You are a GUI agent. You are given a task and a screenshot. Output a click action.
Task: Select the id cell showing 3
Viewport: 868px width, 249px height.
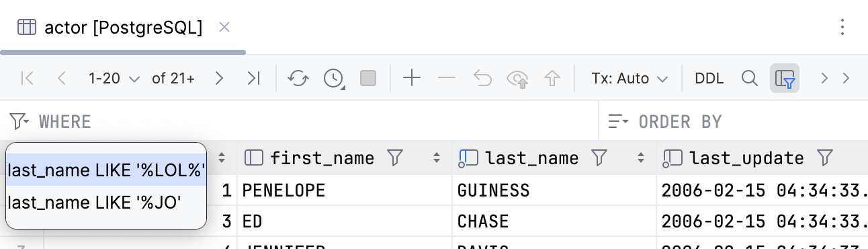pyautogui.click(x=226, y=221)
